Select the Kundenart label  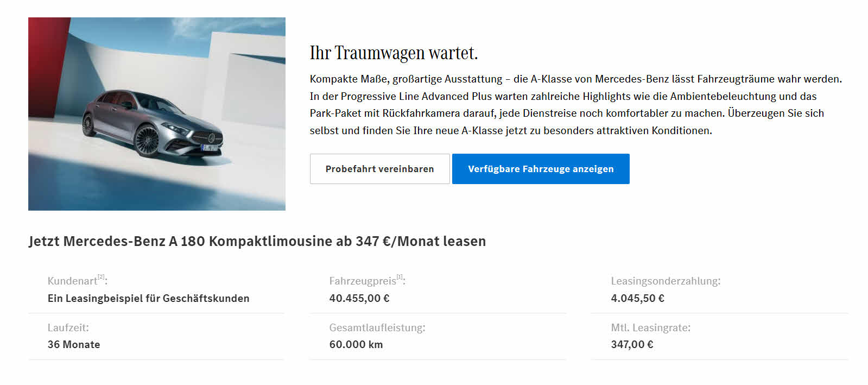coord(72,281)
